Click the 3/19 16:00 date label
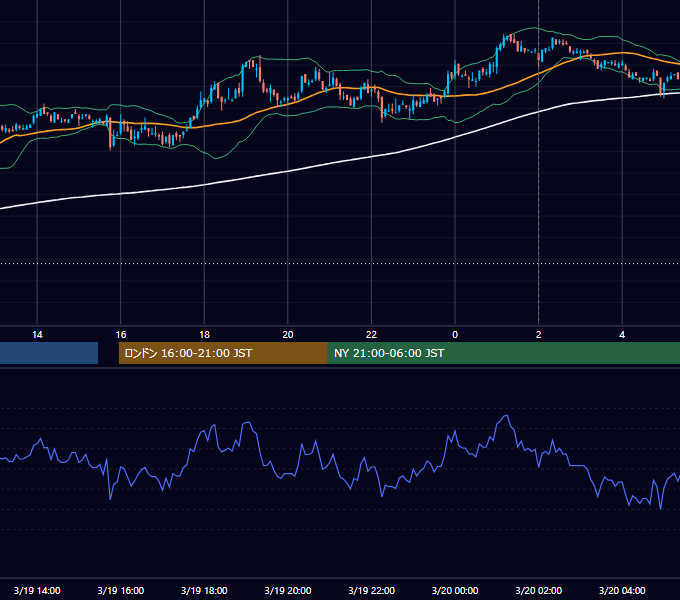This screenshot has width=680, height=600. pos(121,590)
